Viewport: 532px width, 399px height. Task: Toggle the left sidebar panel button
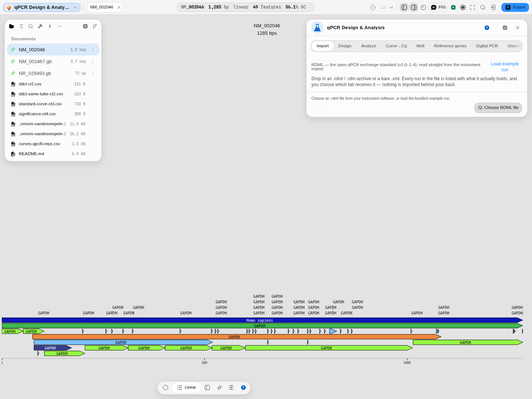click(x=404, y=7)
